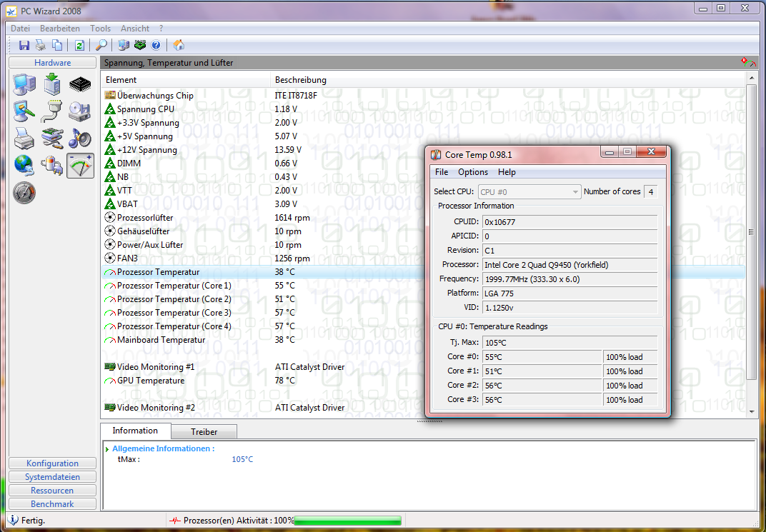Open the Bearbeiten menu

coord(59,29)
